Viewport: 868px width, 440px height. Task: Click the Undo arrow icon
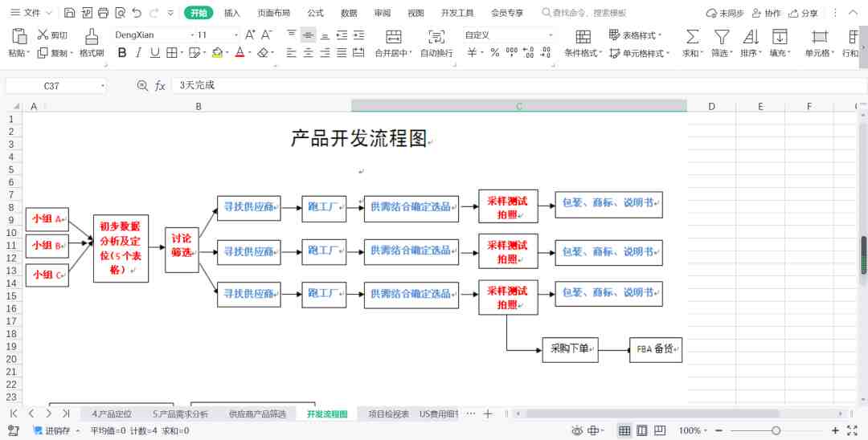pyautogui.click(x=136, y=13)
